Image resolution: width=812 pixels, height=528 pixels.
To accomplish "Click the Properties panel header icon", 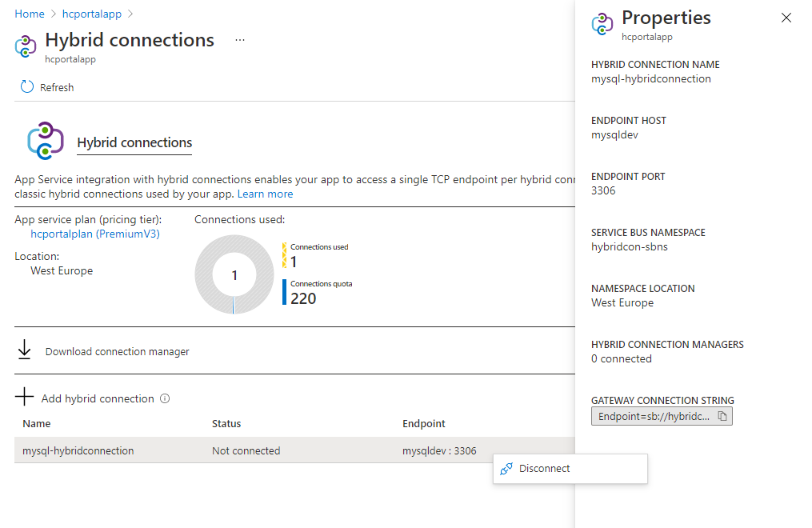I will pyautogui.click(x=602, y=24).
